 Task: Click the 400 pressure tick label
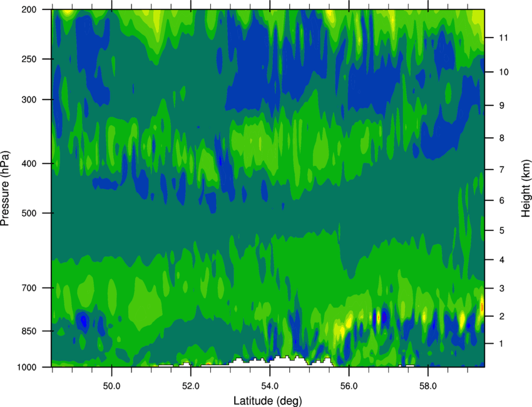29,163
